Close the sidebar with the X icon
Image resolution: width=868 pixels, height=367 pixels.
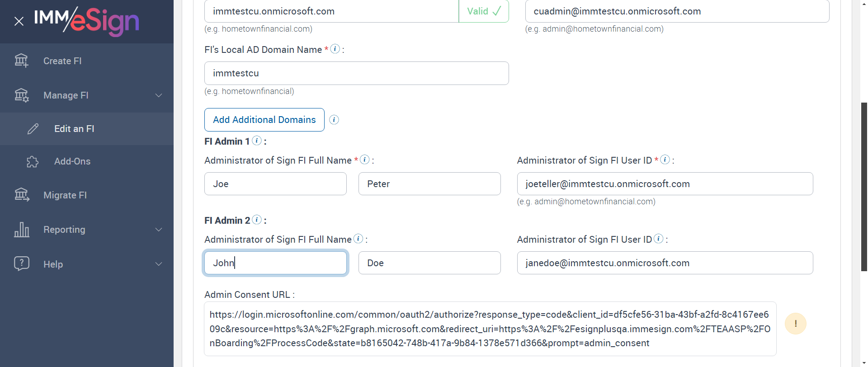click(19, 21)
